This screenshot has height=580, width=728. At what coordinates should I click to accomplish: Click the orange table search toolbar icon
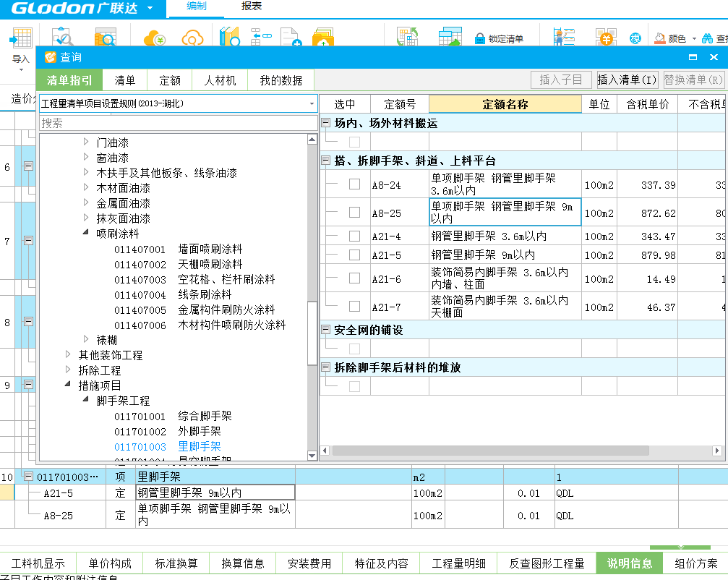[105, 37]
